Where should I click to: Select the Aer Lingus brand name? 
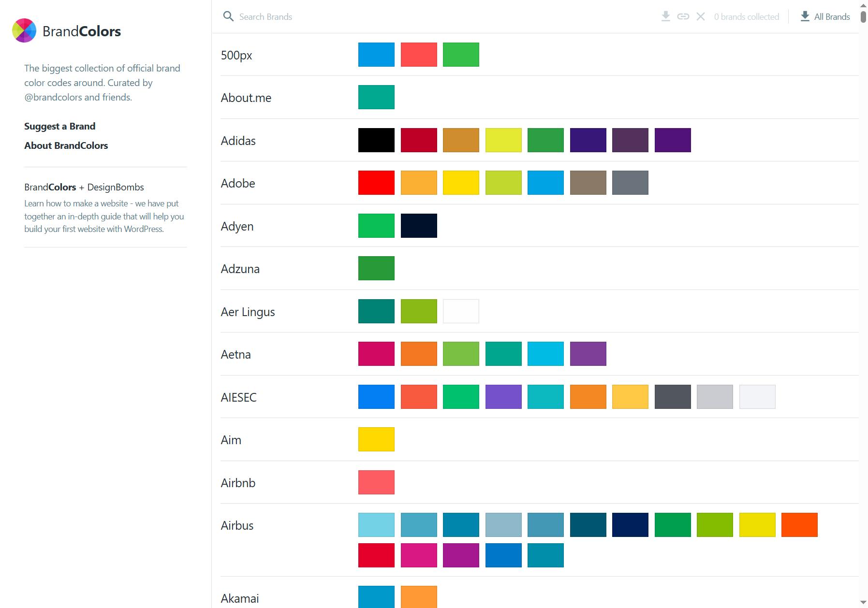248,312
